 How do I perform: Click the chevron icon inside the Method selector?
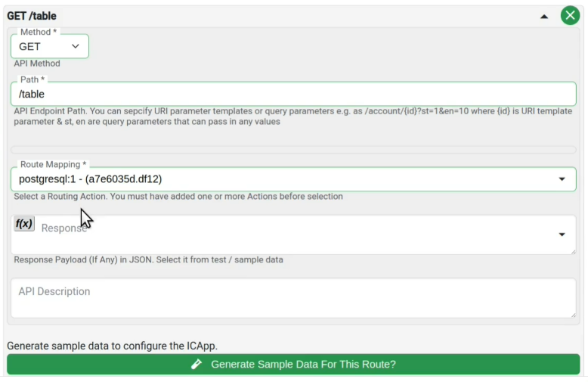click(x=76, y=46)
